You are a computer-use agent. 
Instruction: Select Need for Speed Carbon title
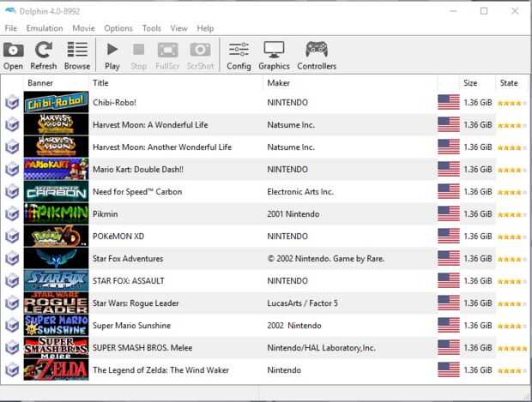coord(137,192)
